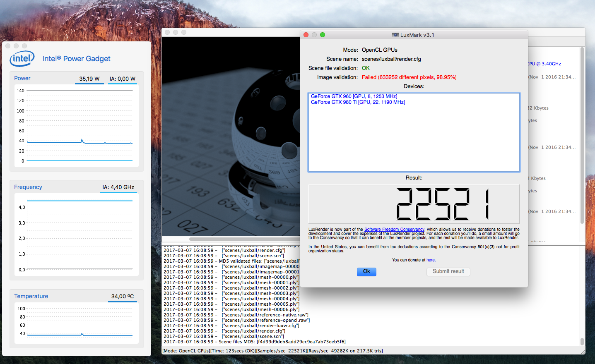The width and height of the screenshot is (595, 364).
Task: Follow the donate "here" link
Action: click(x=431, y=260)
